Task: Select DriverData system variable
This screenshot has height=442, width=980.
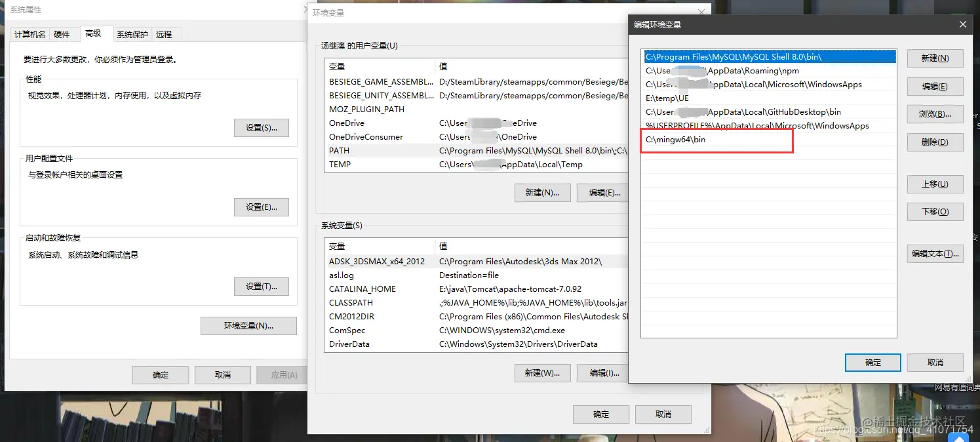Action: coord(477,344)
